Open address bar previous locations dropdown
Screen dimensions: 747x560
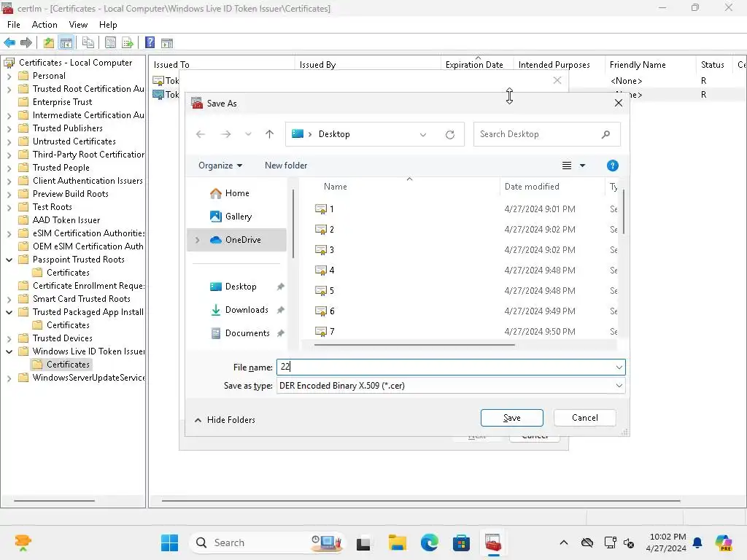pyautogui.click(x=422, y=135)
